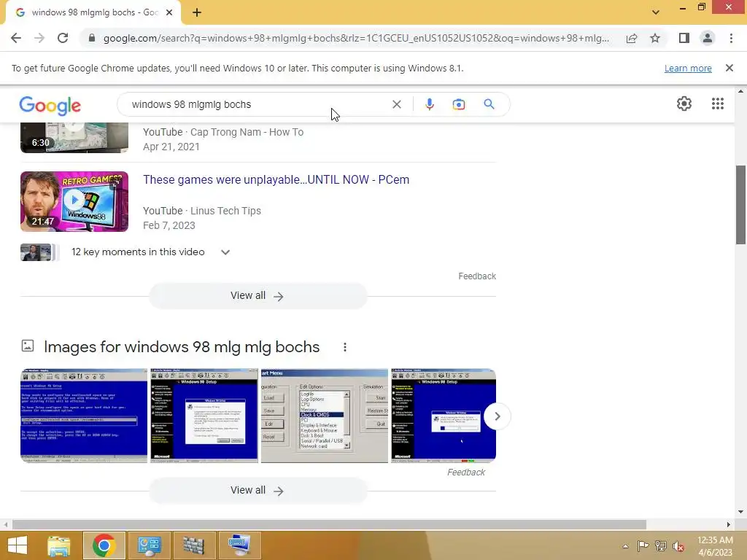Open Chrome three-dot menu

731,38
